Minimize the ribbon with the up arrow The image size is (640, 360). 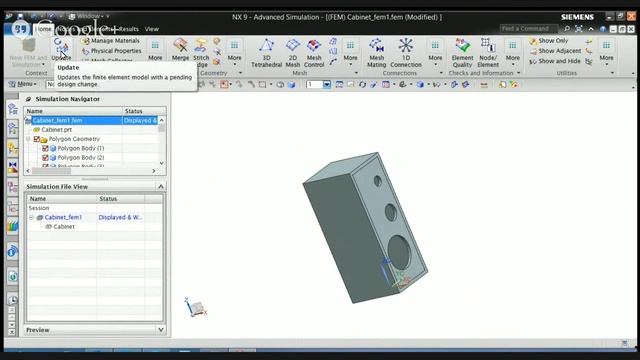pos(591,29)
